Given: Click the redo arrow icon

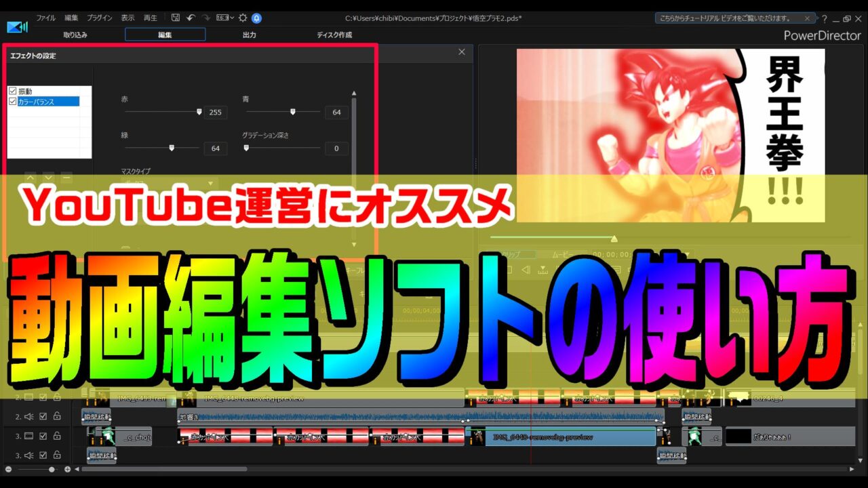Looking at the screenshot, I should [205, 18].
